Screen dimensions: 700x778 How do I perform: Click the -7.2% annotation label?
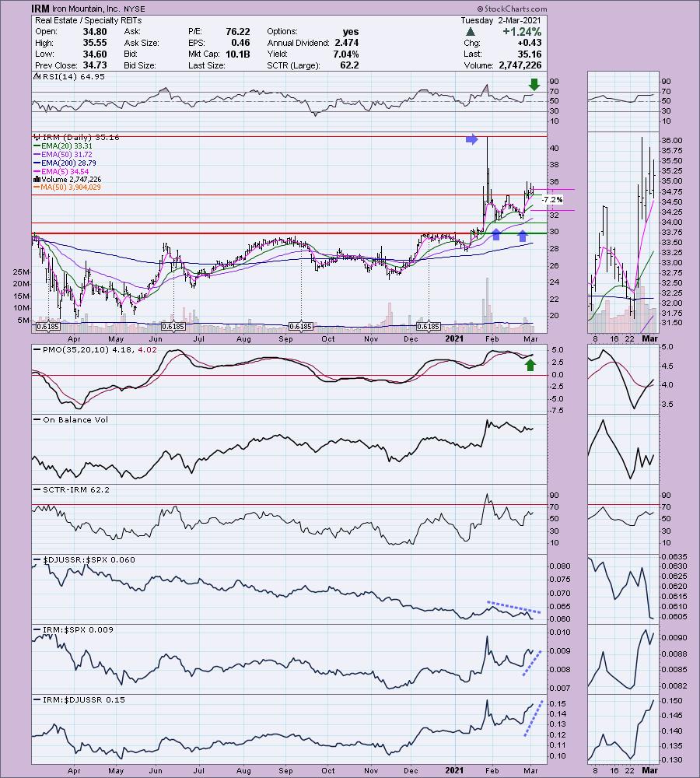(551, 199)
